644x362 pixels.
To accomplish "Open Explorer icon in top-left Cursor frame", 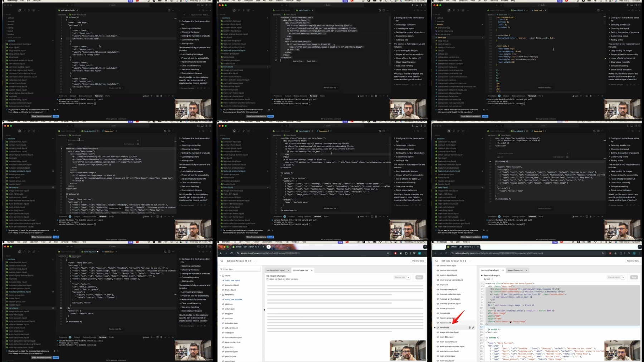I will 20,10.
